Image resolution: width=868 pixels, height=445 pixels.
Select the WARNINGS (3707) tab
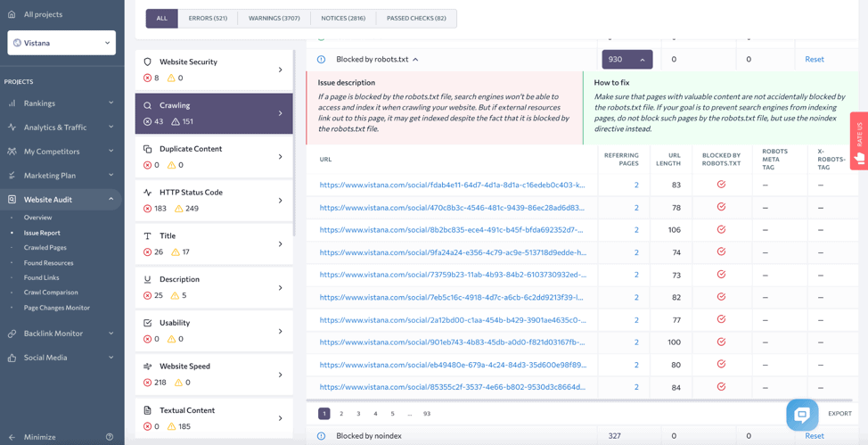click(274, 19)
